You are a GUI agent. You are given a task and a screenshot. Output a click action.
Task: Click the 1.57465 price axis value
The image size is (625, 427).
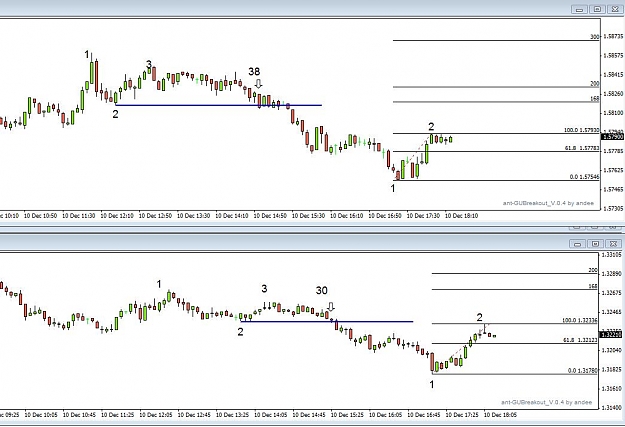point(613,189)
